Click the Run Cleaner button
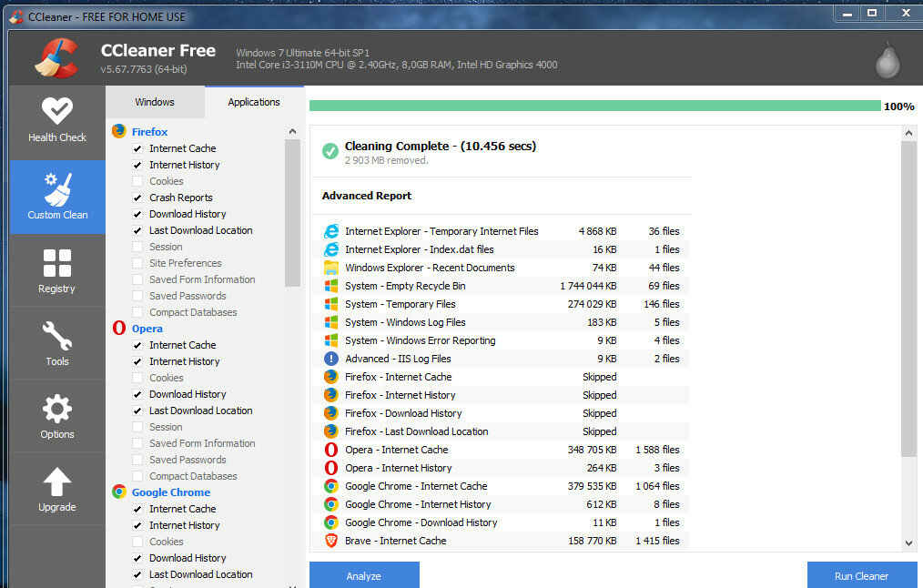The height and width of the screenshot is (588, 923). pos(861,575)
